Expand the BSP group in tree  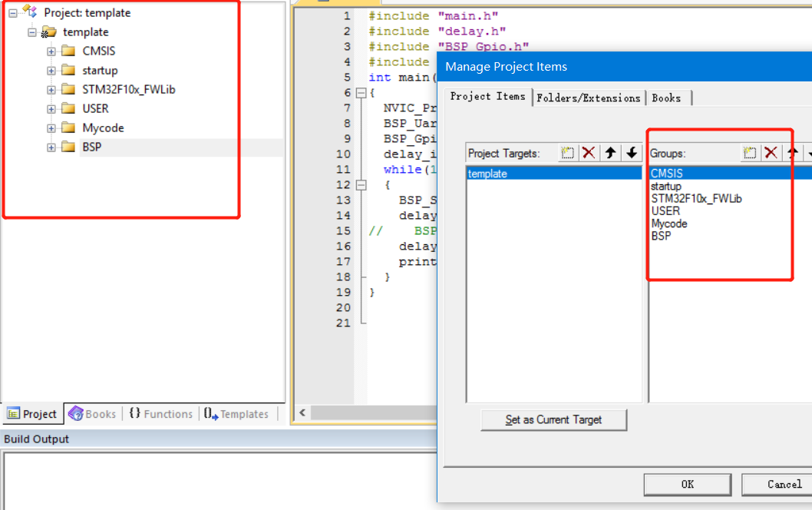pyautogui.click(x=51, y=147)
